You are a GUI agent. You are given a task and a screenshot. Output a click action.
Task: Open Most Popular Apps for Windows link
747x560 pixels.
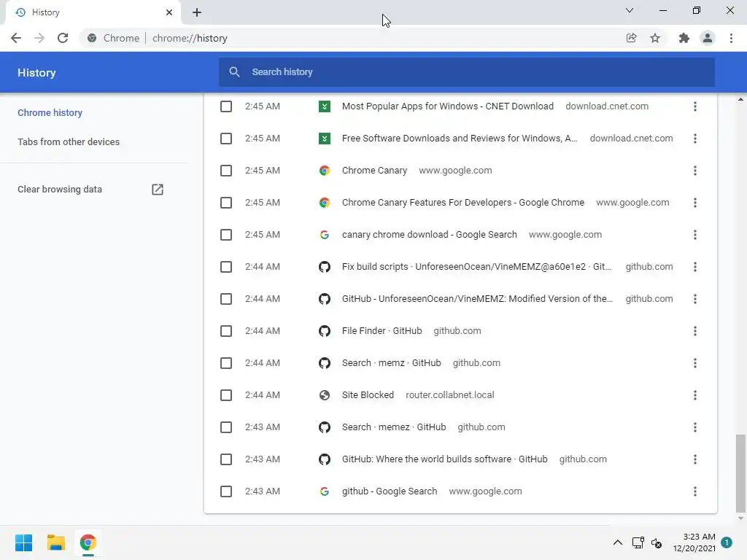tap(448, 106)
